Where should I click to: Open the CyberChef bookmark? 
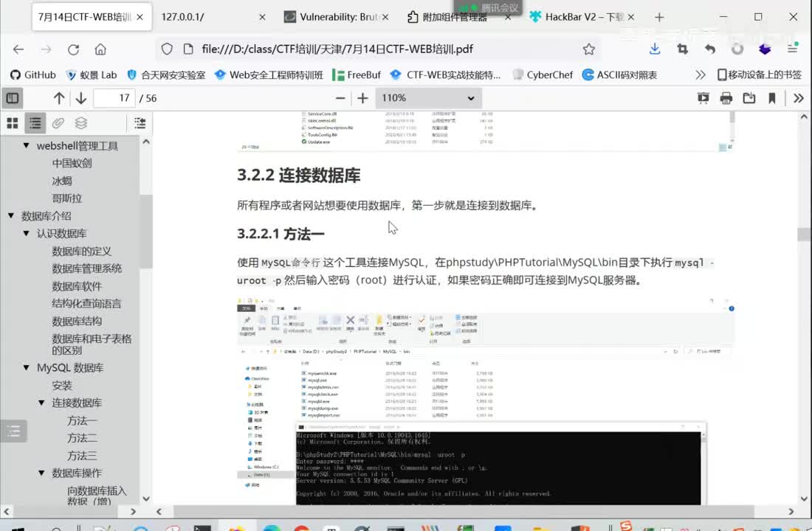(x=543, y=75)
